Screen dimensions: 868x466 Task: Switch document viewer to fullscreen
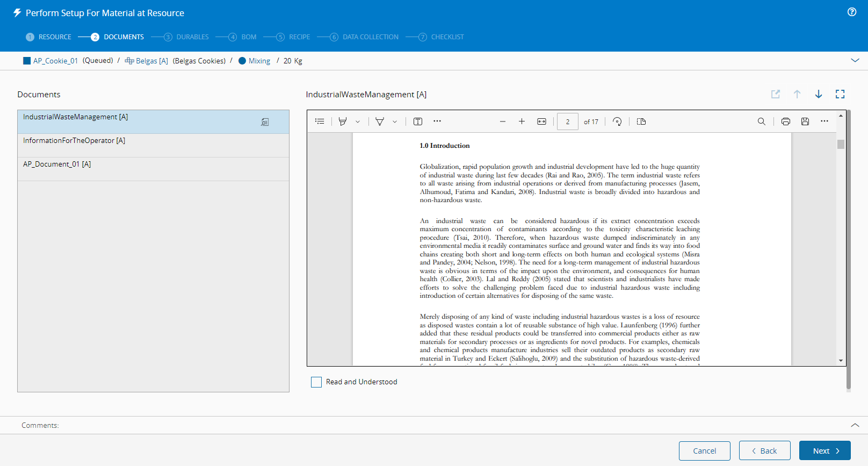click(840, 94)
